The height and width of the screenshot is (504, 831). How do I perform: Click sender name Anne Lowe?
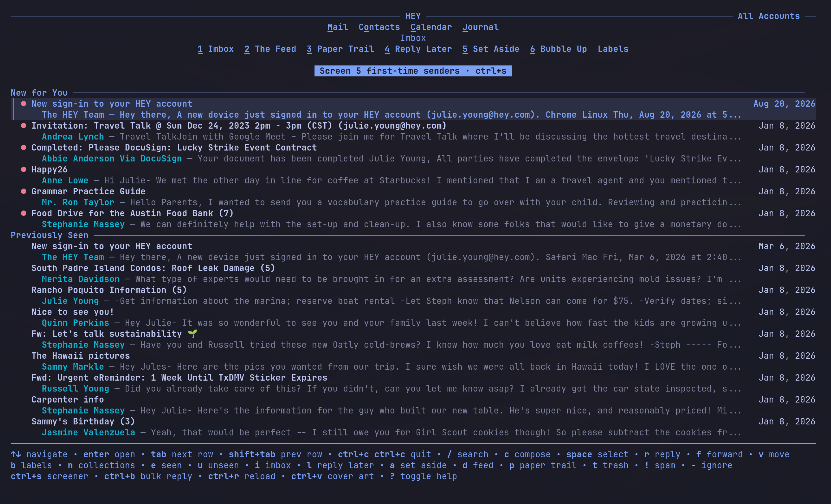tap(65, 180)
